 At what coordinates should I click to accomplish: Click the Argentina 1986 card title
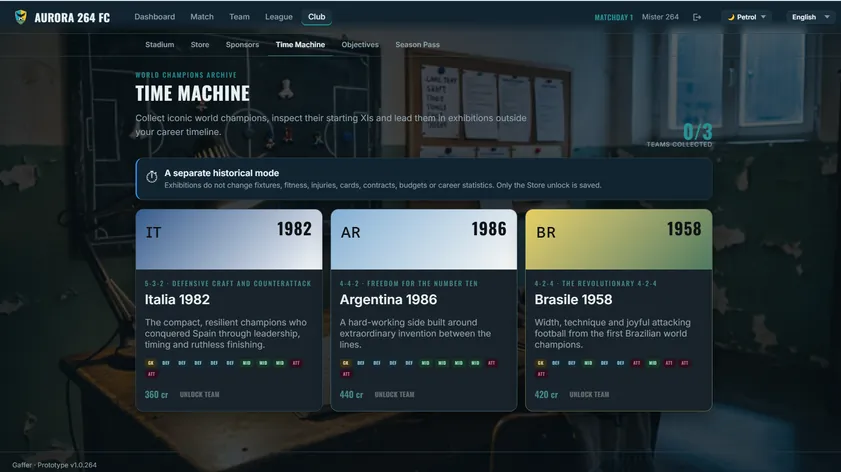pos(388,299)
